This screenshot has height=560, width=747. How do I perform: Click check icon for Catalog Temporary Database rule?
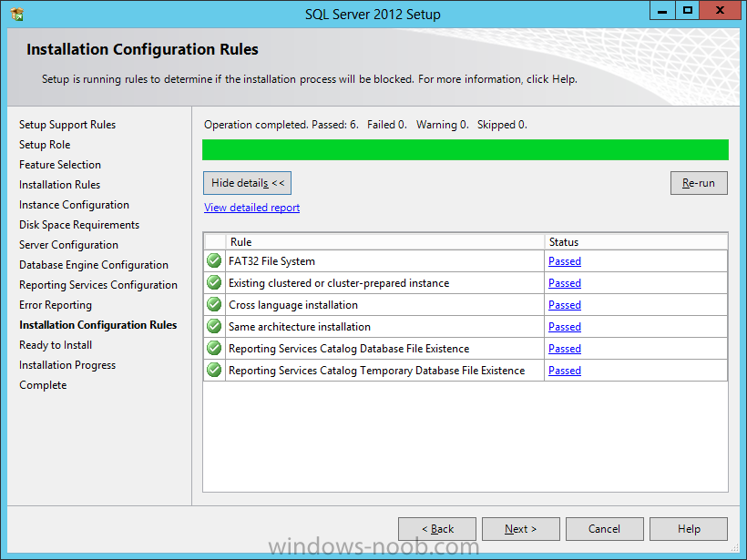pyautogui.click(x=214, y=371)
